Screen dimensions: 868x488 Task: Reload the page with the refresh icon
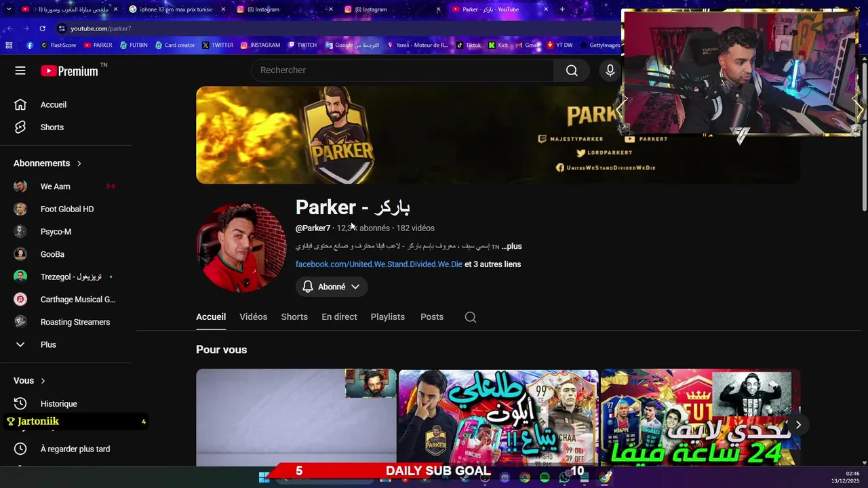click(42, 28)
